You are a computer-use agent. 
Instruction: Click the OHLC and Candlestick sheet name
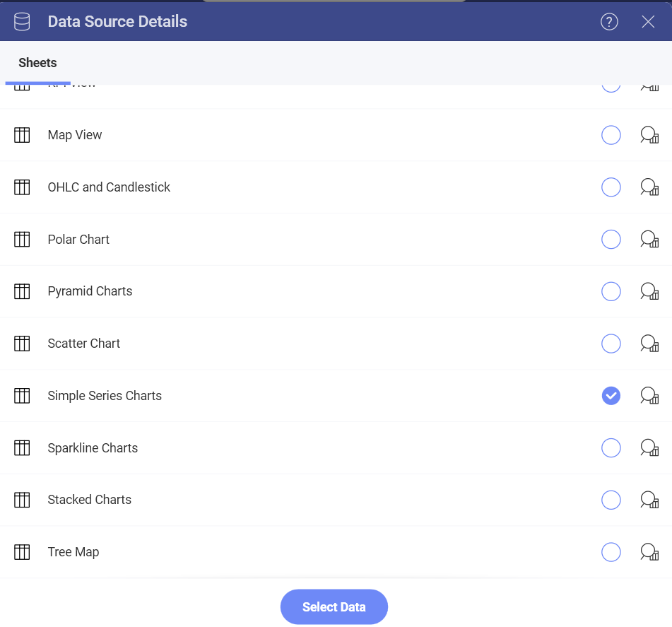click(x=109, y=187)
